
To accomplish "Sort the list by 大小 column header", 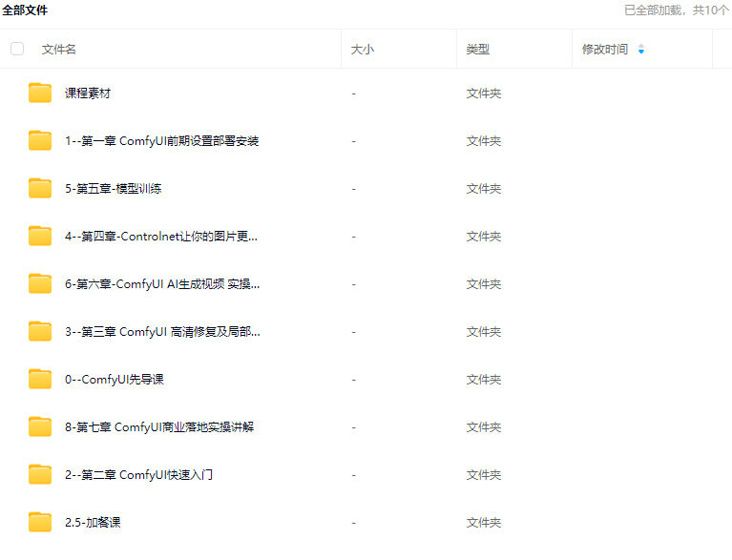I will click(x=363, y=49).
